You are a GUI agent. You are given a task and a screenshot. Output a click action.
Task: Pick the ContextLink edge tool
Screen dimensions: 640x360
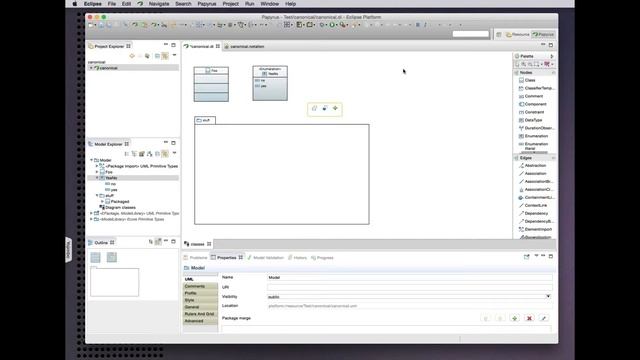point(532,205)
